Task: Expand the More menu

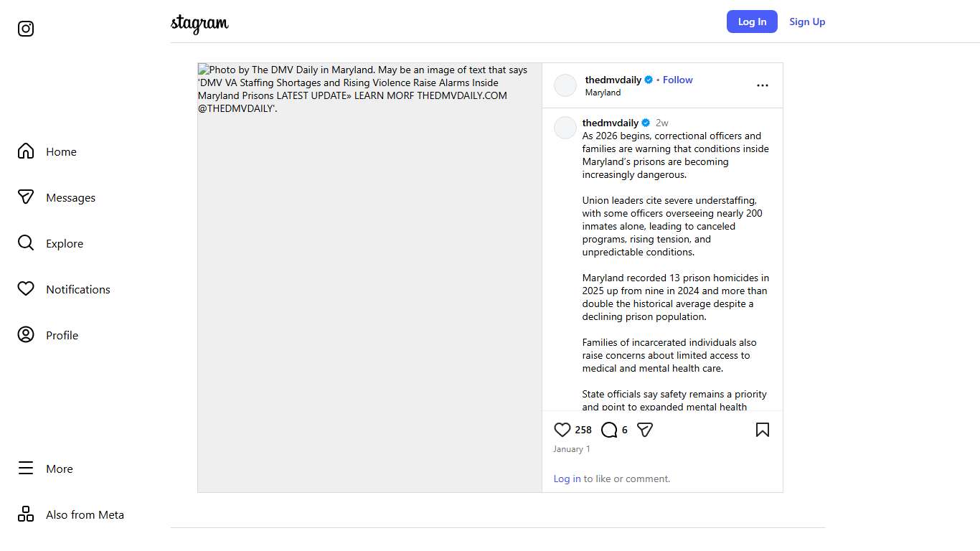Action: [26, 468]
